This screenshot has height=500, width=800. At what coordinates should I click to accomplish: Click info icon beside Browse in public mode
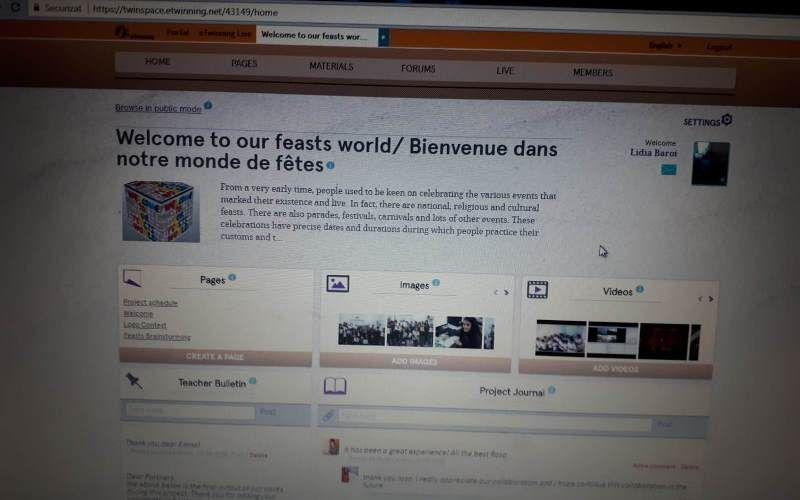click(x=208, y=105)
